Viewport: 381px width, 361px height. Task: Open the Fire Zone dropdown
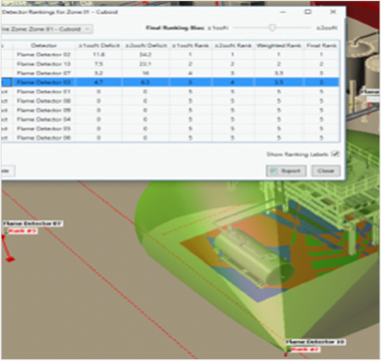click(47, 29)
